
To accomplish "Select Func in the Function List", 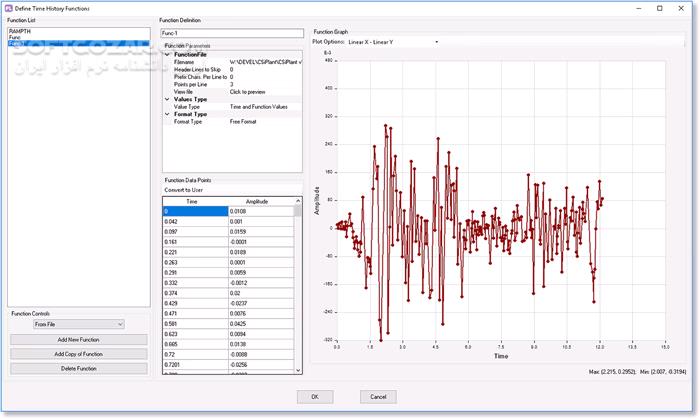I will pos(17,37).
